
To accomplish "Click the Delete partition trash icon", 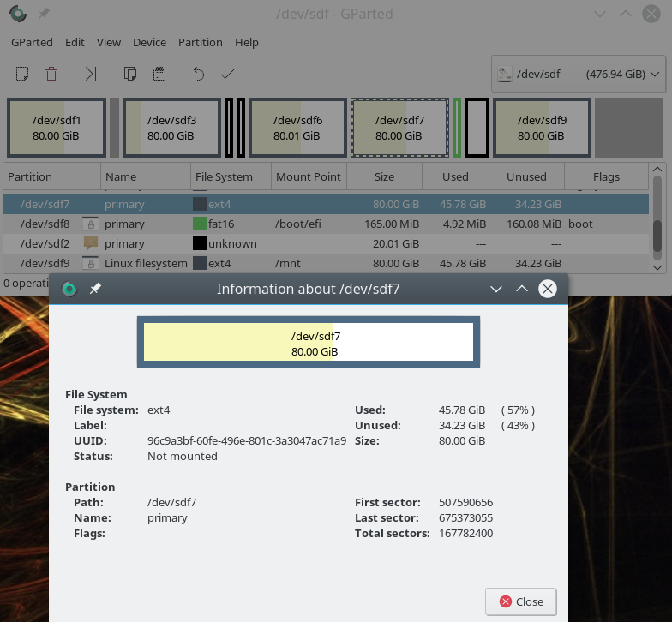I will 51,74.
